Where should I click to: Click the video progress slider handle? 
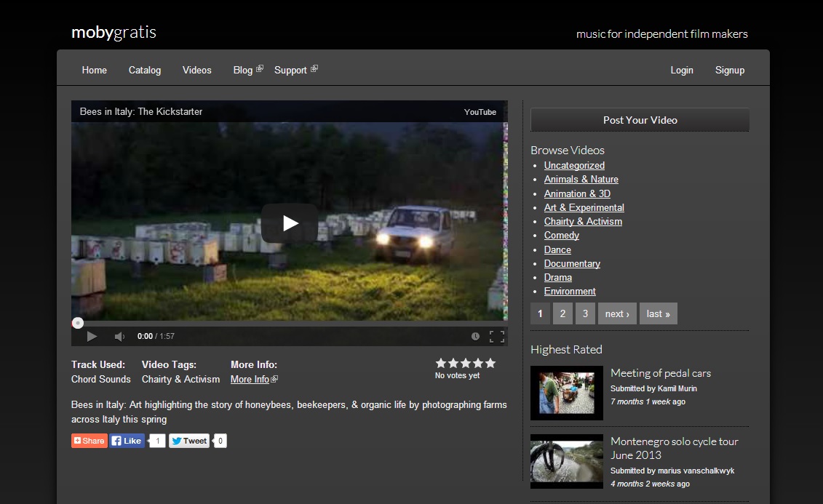[x=78, y=323]
